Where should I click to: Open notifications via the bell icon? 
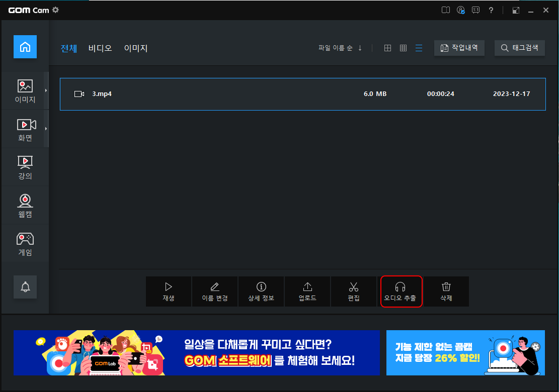pos(25,287)
